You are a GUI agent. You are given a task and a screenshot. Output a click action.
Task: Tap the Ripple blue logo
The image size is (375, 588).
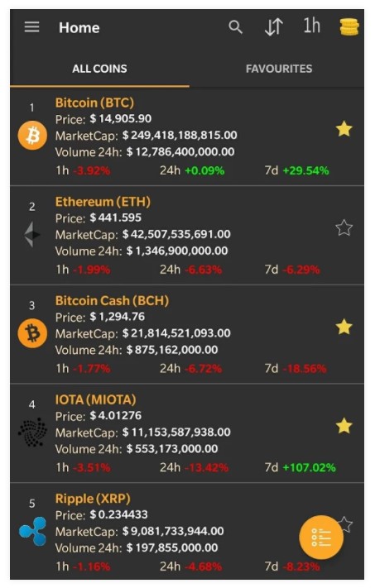coord(32,532)
